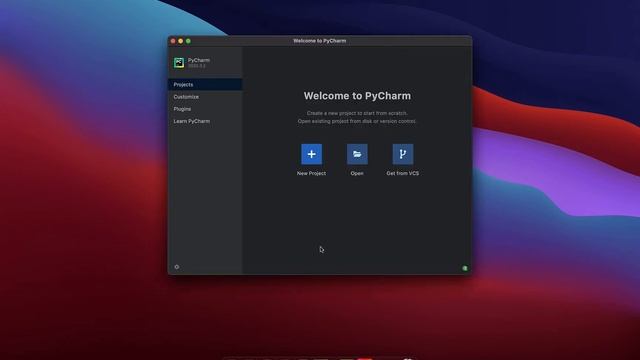Click the New Project plus icon
Image resolution: width=640 pixels, height=360 pixels.
point(311,154)
